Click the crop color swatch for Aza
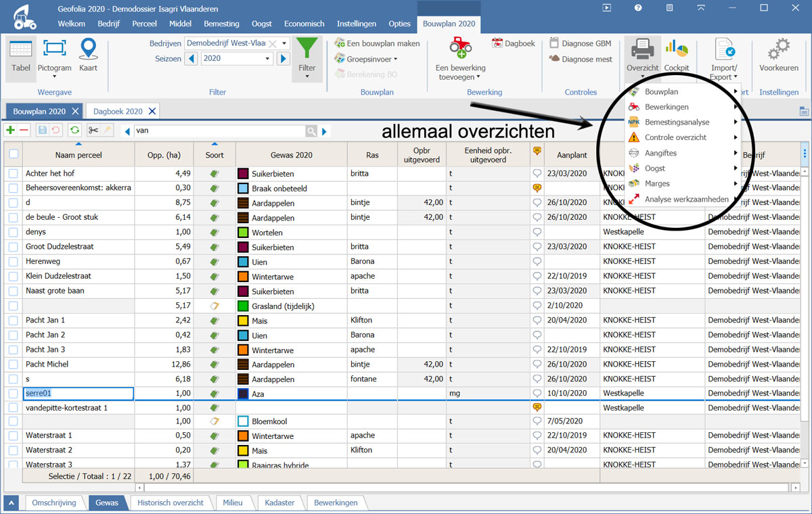This screenshot has height=514, width=812. [244, 393]
